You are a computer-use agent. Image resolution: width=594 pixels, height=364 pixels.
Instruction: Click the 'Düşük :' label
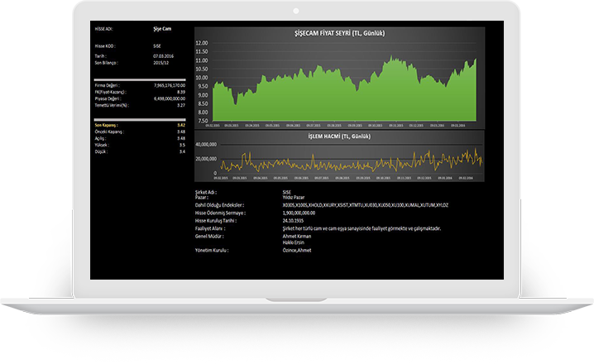tap(101, 152)
